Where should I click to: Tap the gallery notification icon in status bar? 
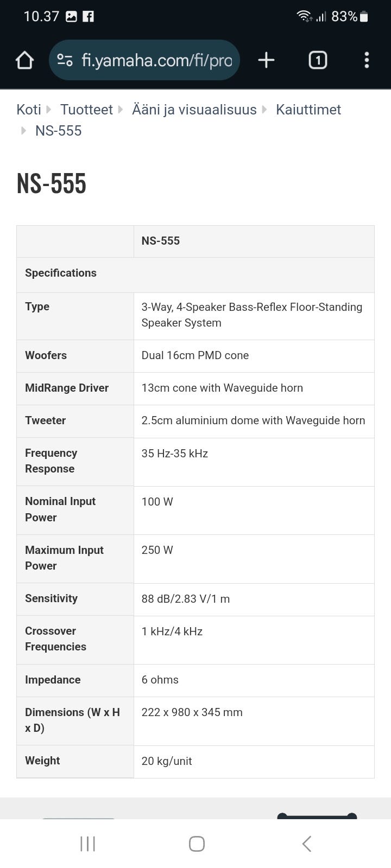point(71,17)
